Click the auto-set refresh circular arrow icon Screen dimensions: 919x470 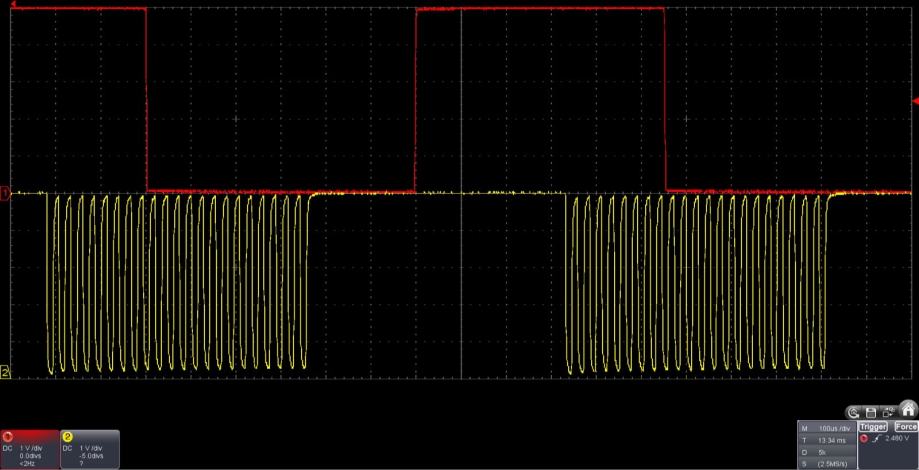853,413
